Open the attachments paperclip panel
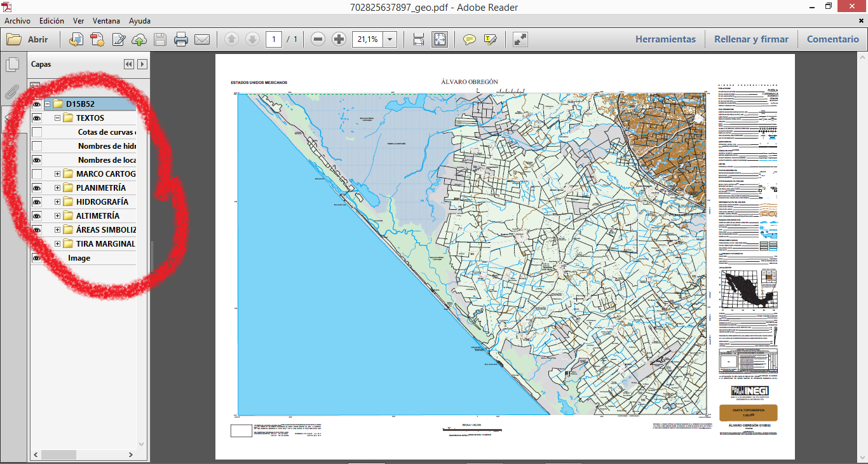 point(12,93)
